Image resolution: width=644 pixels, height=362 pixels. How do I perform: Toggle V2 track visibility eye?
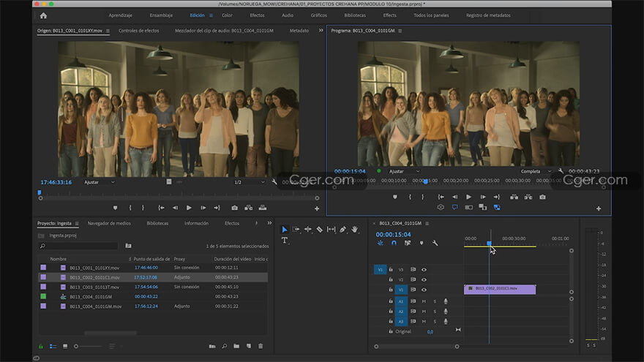tap(424, 279)
